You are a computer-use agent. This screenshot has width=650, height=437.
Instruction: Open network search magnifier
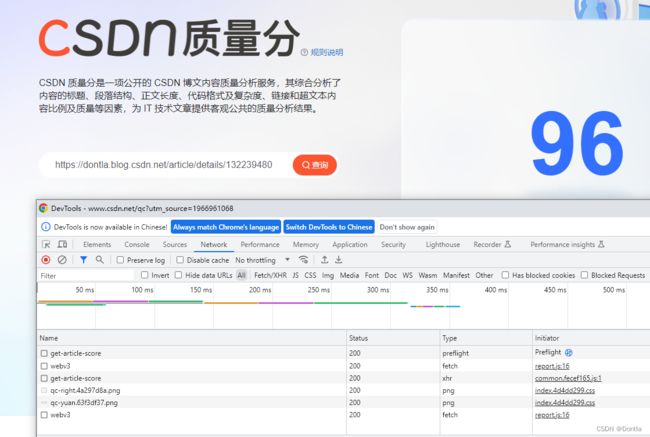(x=99, y=260)
